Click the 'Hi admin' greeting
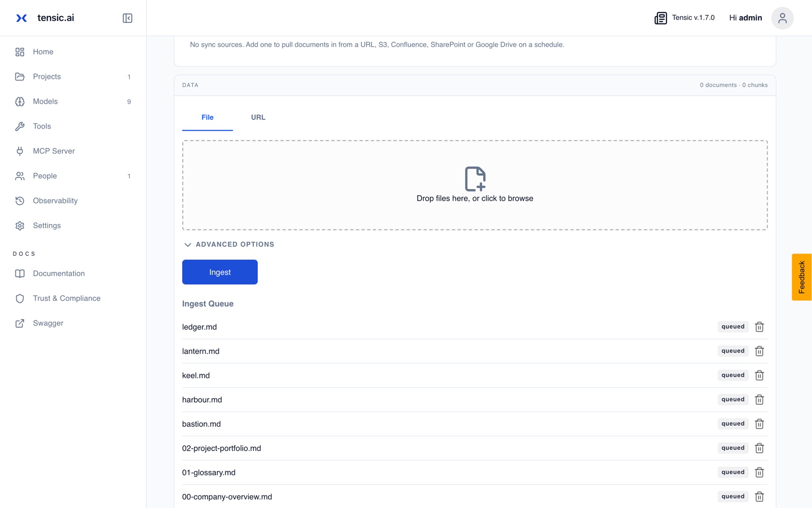812x508 pixels. pos(746,18)
